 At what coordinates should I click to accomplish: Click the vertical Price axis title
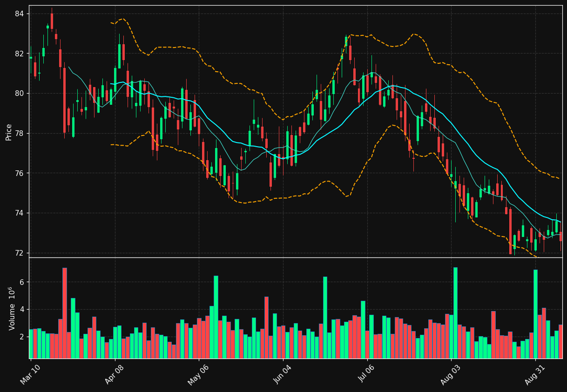pyautogui.click(x=9, y=131)
